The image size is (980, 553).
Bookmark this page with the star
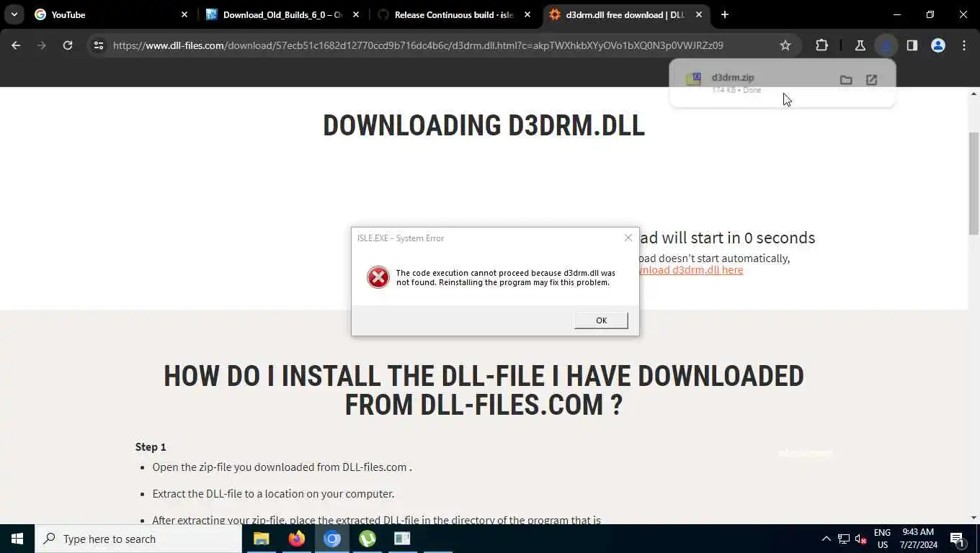785,45
